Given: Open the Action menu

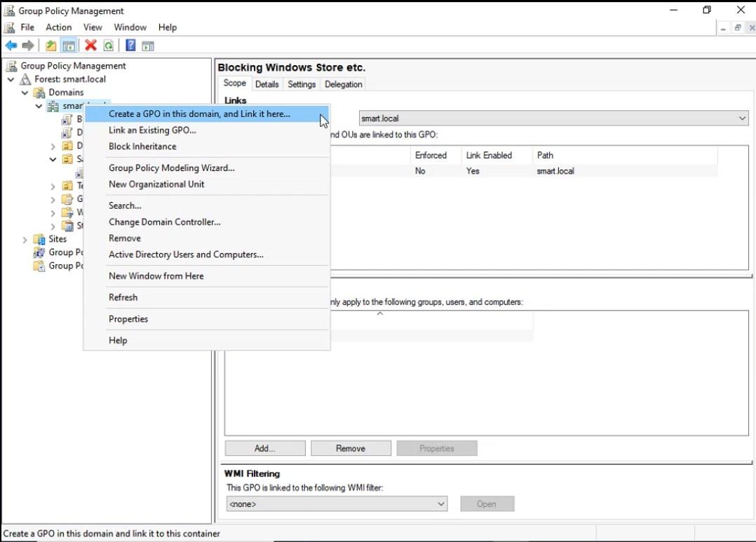Looking at the screenshot, I should (x=59, y=27).
